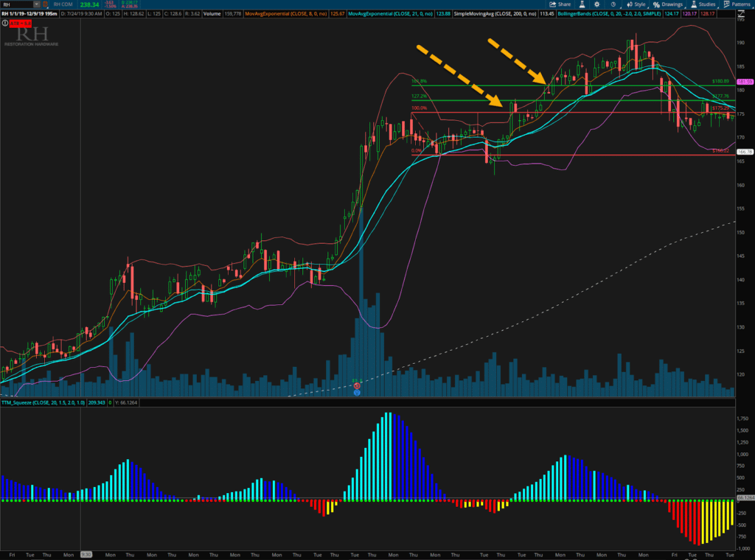755x560 pixels.
Task: Click the MovAvgExponential 21 study label
Action: [390, 14]
